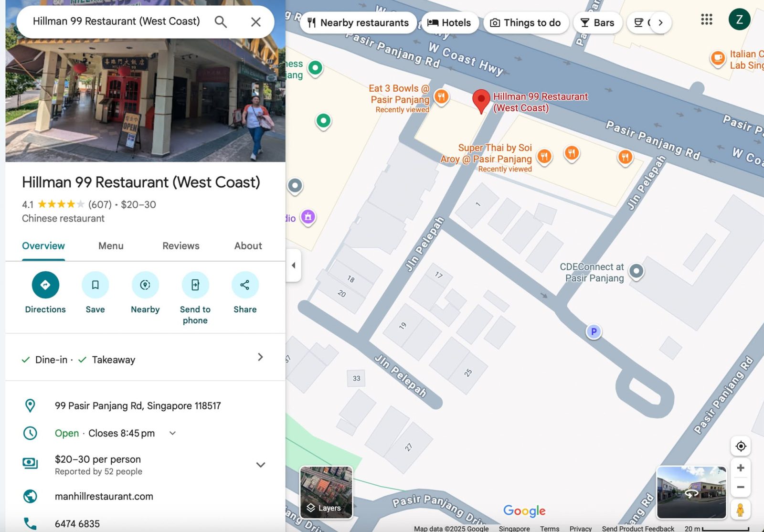Switch to the Menu tab
This screenshot has height=532, width=764.
tap(111, 246)
